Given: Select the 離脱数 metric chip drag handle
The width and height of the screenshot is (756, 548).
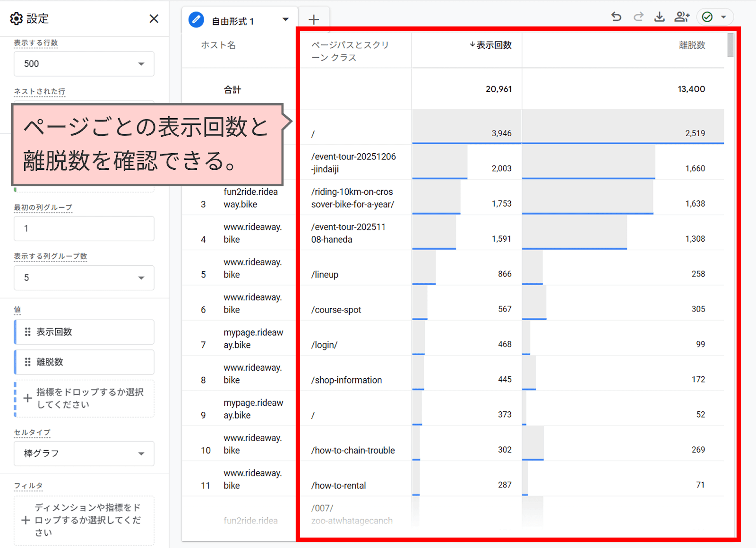Looking at the screenshot, I should tap(27, 362).
